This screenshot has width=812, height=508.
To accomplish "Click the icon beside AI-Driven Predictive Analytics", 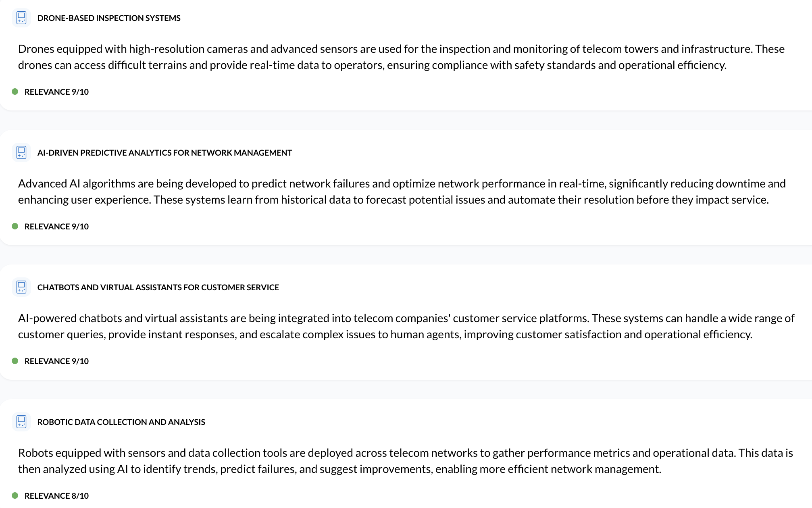I will point(21,153).
